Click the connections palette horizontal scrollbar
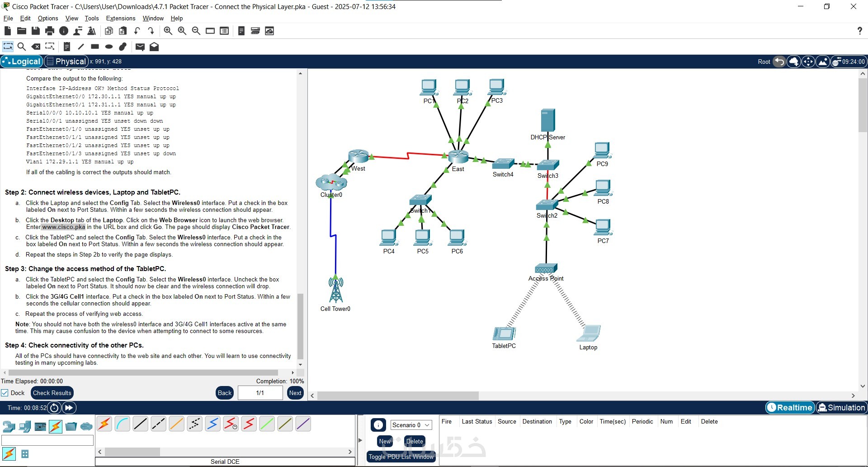 [132, 452]
